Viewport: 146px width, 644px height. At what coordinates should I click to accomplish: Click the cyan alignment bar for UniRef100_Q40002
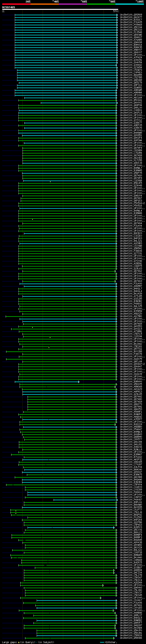click(x=79, y=103)
